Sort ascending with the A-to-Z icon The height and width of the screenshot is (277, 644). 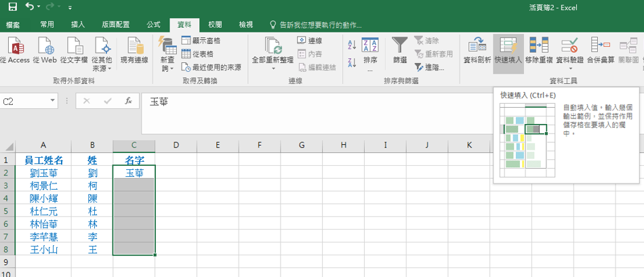pos(352,45)
